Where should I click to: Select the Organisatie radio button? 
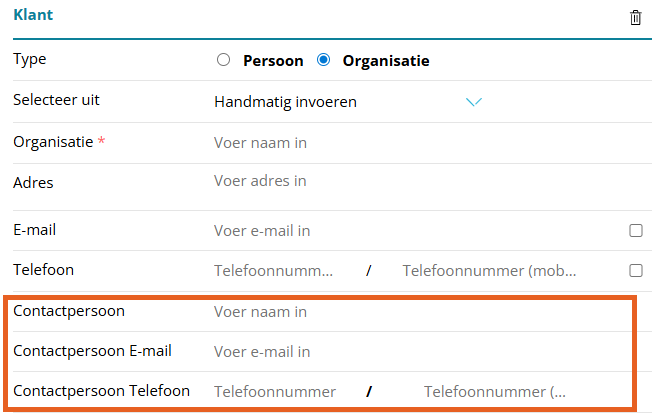pyautogui.click(x=323, y=60)
